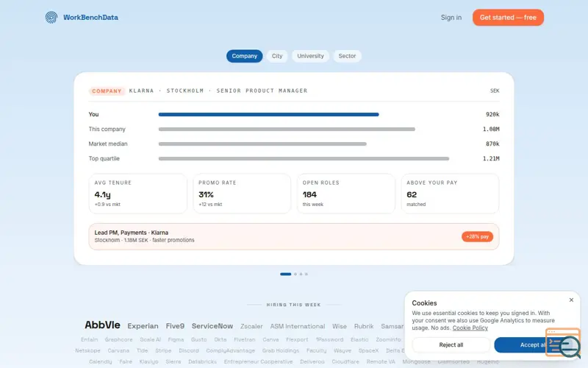The height and width of the screenshot is (368, 588).
Task: Click the 'Top quartile' salary bar
Action: 304,158
